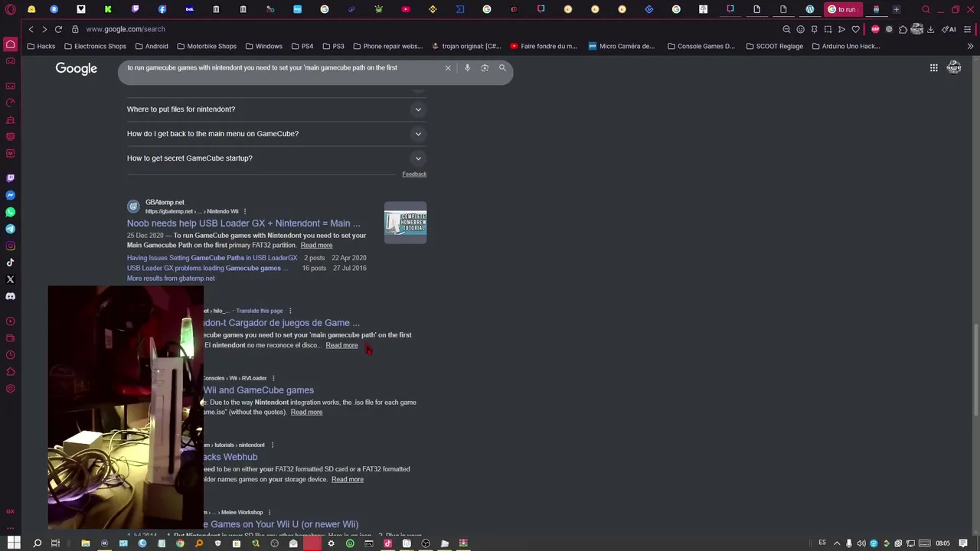980x551 pixels.
Task: Open 'Having Issues Setting GameCube Paths' link
Action: (212, 258)
